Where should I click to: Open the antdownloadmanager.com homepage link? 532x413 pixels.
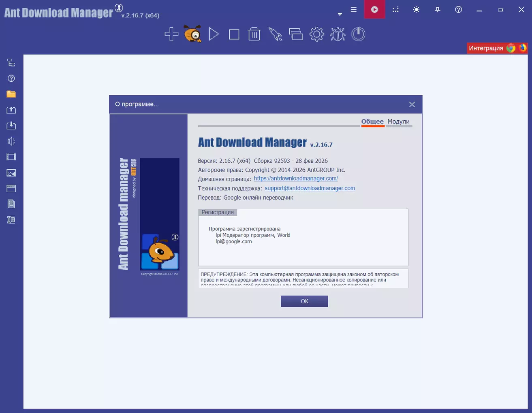coord(296,179)
